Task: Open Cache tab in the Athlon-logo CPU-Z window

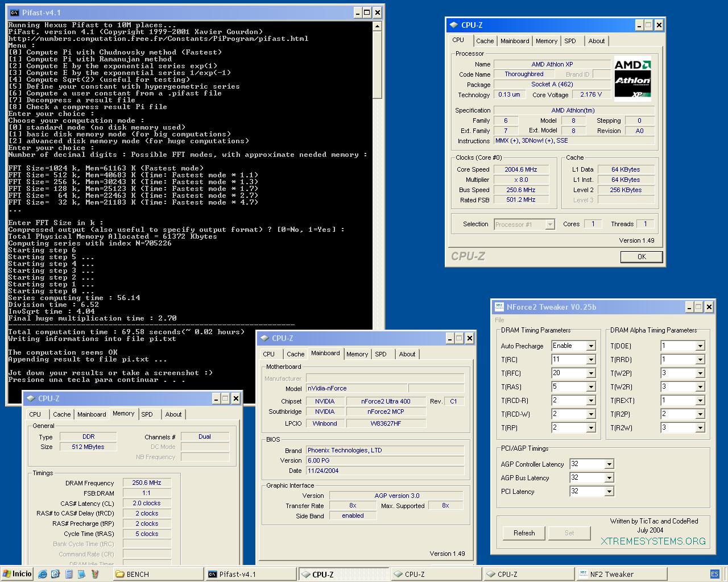Action: coord(485,41)
